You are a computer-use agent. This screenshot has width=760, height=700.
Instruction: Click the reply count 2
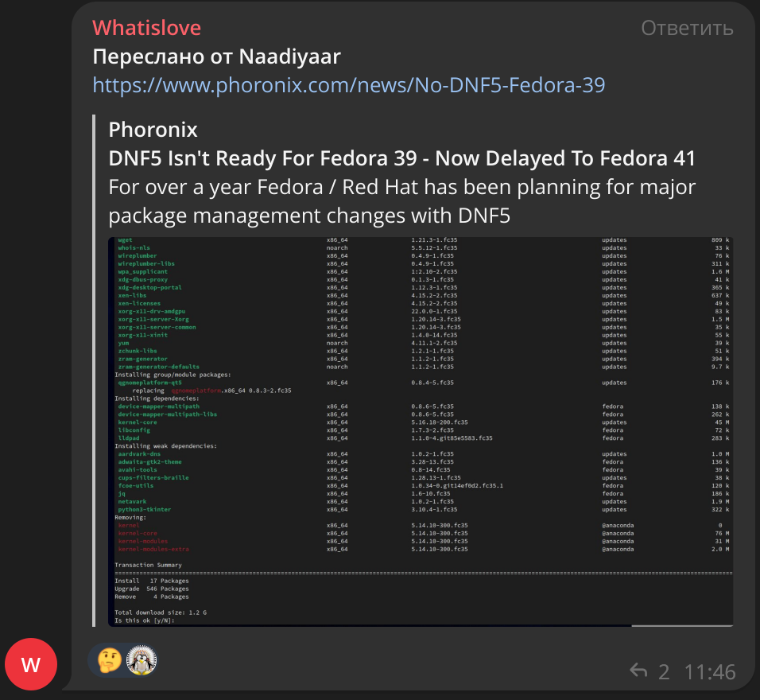point(664,672)
